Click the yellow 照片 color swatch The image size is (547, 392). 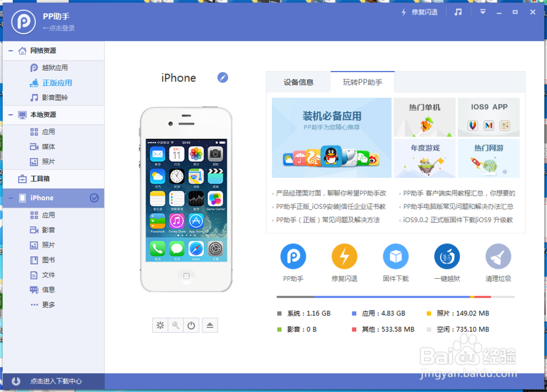pos(429,313)
